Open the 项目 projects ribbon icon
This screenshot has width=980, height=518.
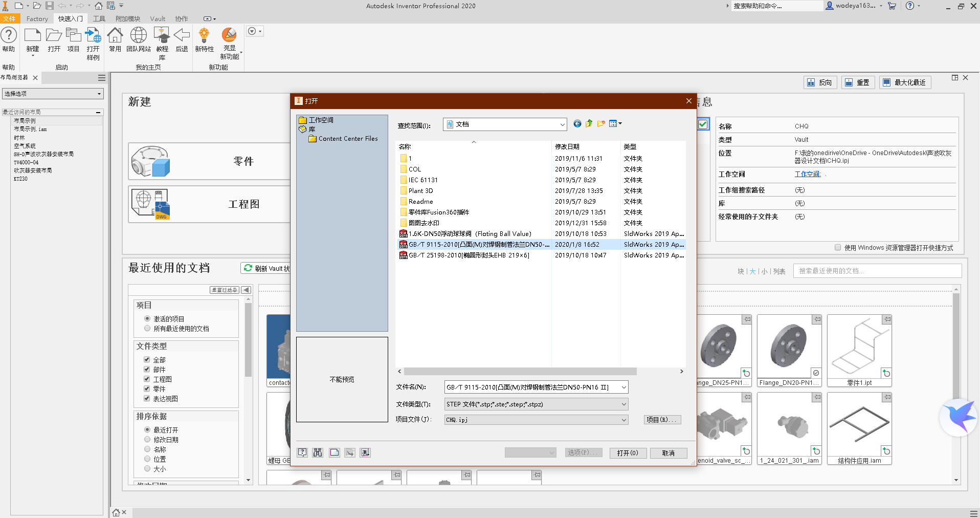(74, 35)
